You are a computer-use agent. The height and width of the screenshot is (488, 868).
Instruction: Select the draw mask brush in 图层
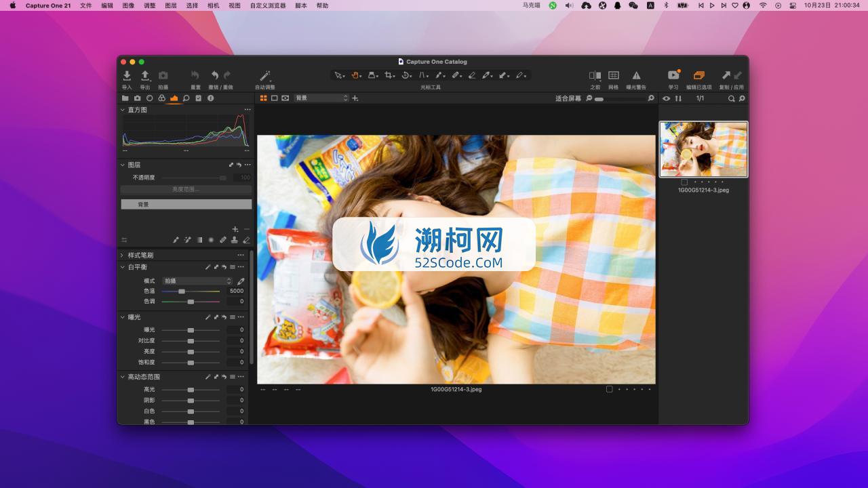coord(176,240)
